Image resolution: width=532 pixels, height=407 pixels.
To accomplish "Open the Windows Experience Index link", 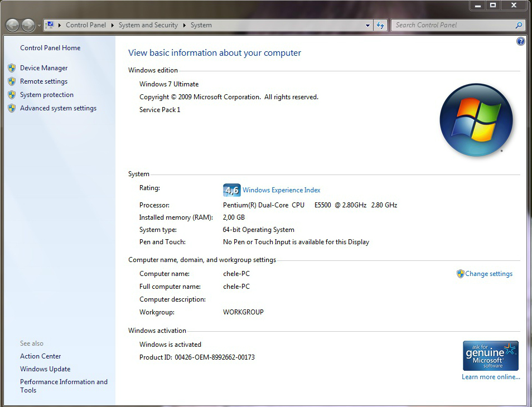I will coord(281,190).
